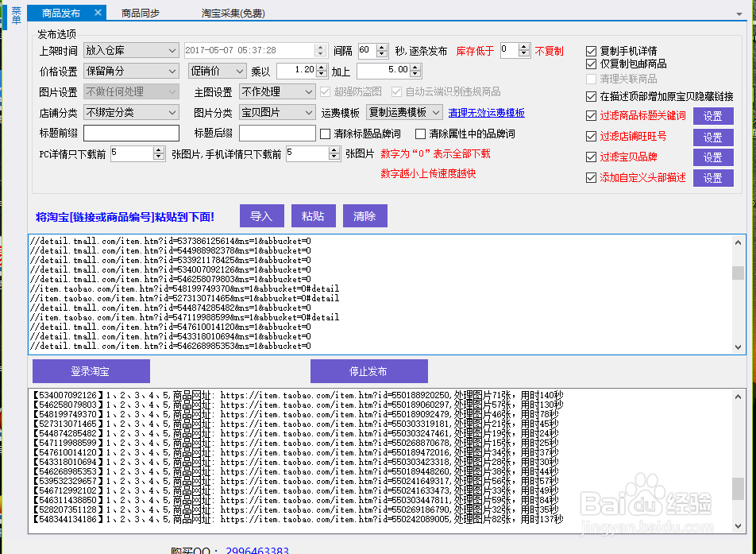
Task: Click the log panel scrollbar down arrow
Action: point(739,525)
